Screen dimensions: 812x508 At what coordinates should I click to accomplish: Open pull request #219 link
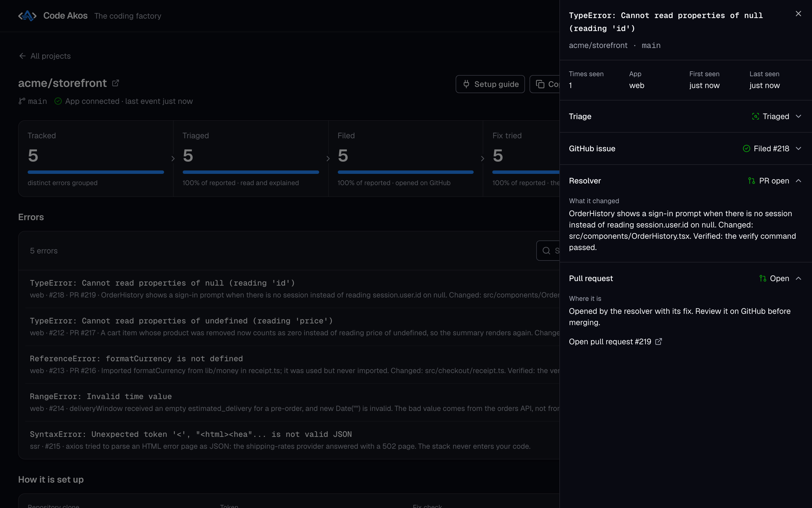pos(615,342)
